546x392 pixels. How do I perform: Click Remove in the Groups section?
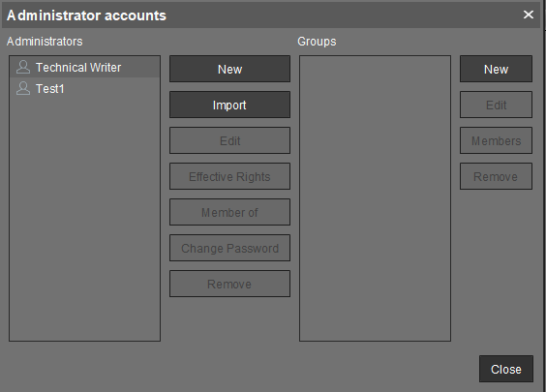tap(497, 176)
